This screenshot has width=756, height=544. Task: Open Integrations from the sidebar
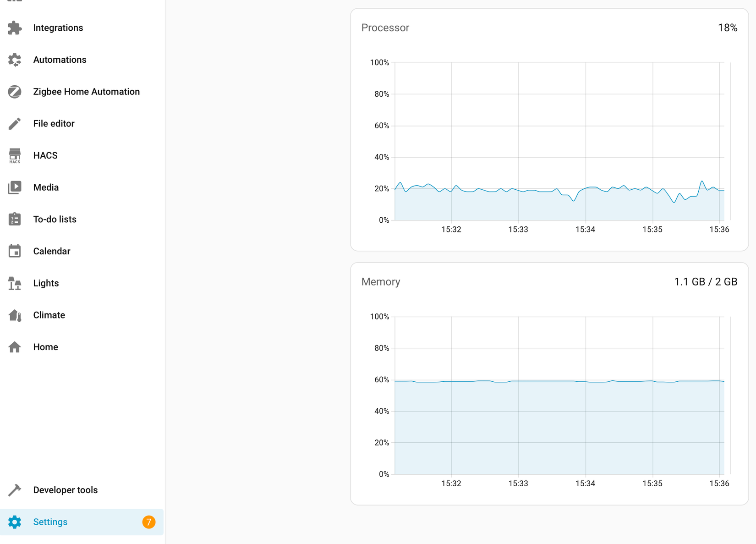pos(58,27)
